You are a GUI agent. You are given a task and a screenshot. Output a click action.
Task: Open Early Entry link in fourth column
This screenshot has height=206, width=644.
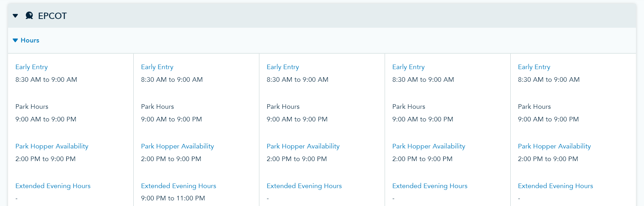tap(409, 67)
